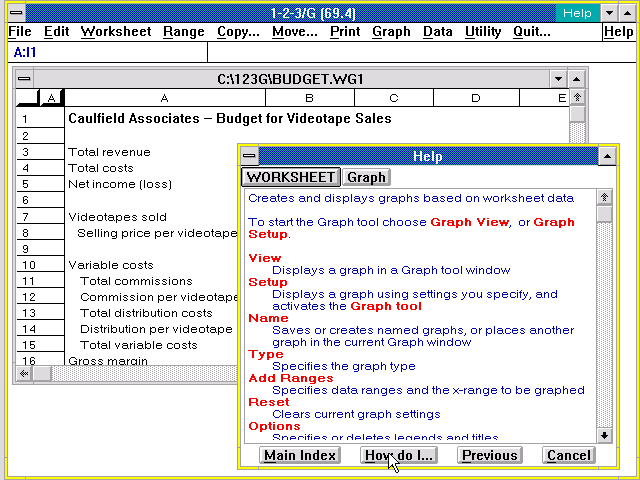Select row 10 header

point(40,265)
